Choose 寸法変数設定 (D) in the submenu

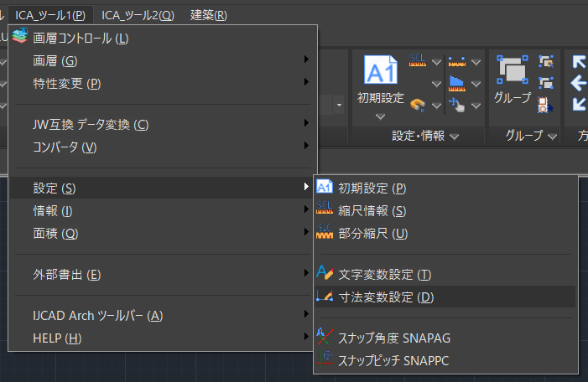(445, 297)
